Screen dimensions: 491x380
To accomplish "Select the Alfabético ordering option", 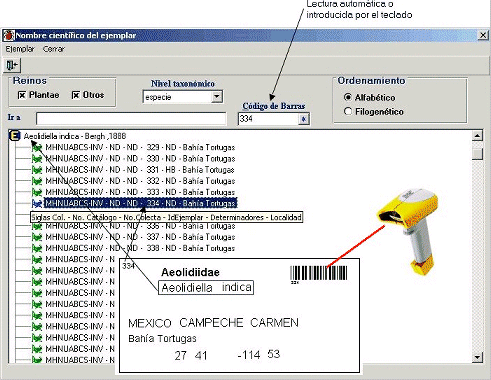I will tap(348, 97).
